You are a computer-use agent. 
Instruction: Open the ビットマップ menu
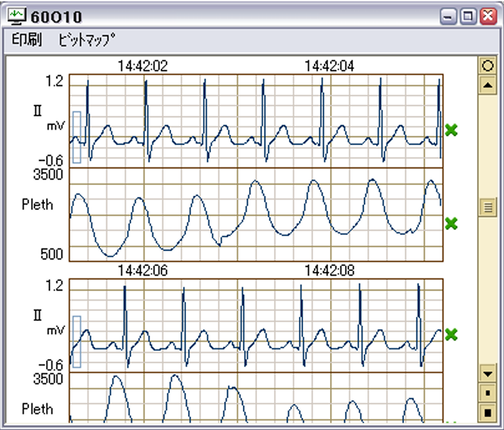[x=85, y=40]
